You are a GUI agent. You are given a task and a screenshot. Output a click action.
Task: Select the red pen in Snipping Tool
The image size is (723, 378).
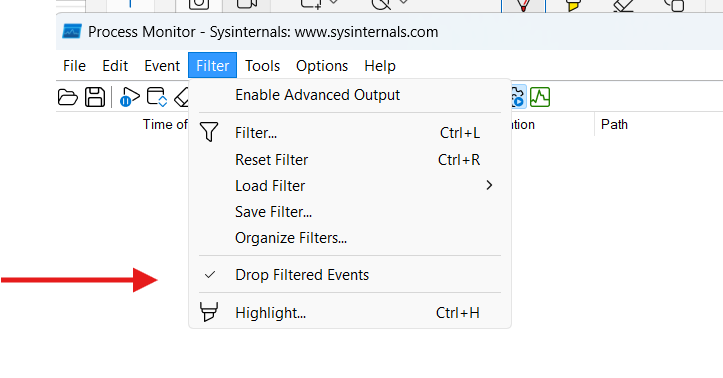523,5
